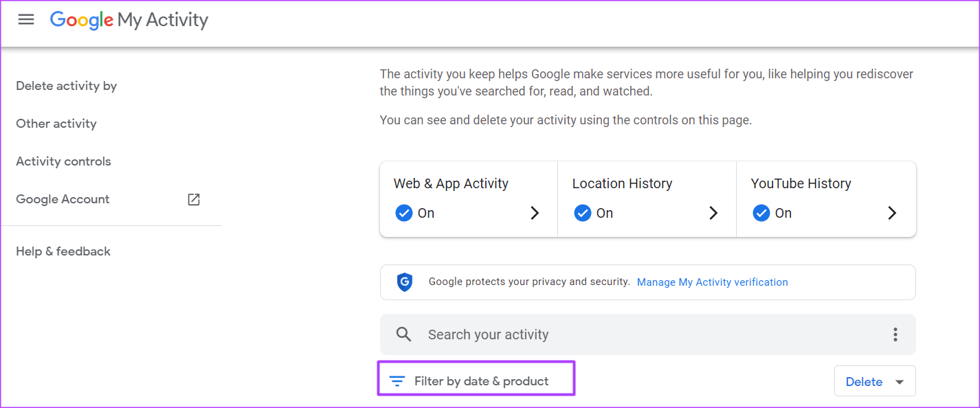Click the Filter by date & product control

476,379
